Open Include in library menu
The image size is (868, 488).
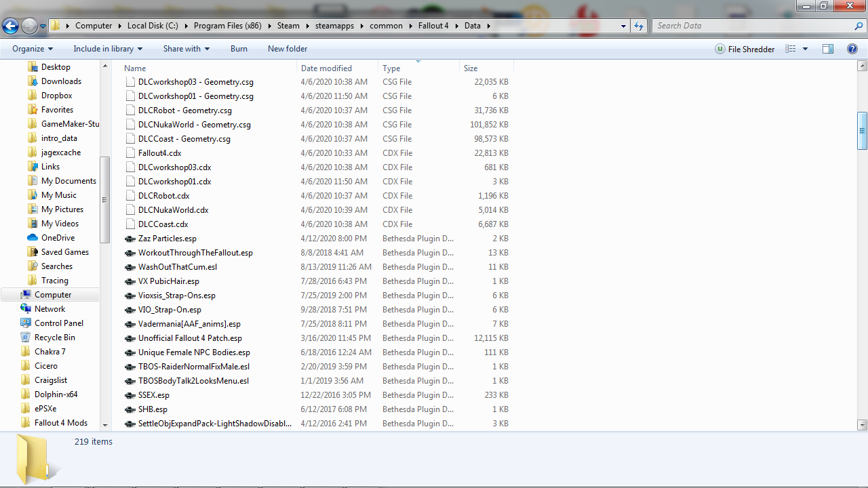(108, 49)
